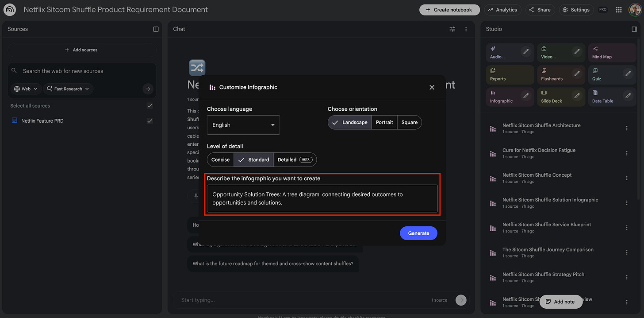Edit Data Table pencil icon

click(x=628, y=96)
